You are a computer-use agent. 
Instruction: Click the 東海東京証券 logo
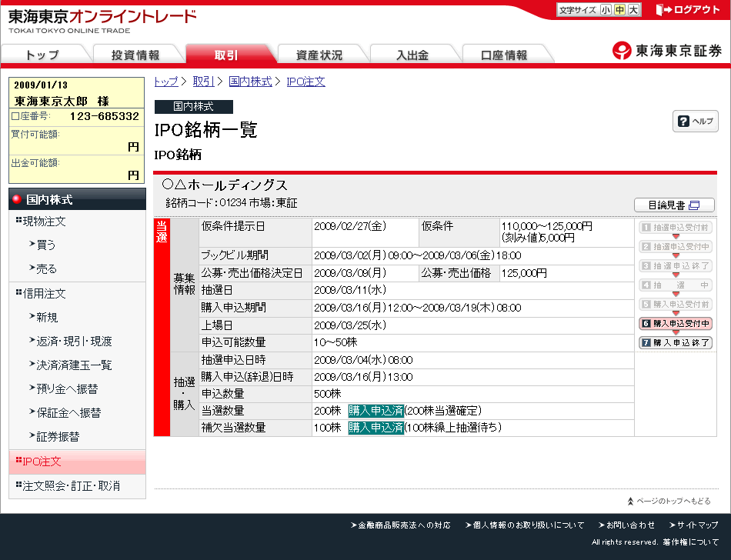(x=667, y=50)
